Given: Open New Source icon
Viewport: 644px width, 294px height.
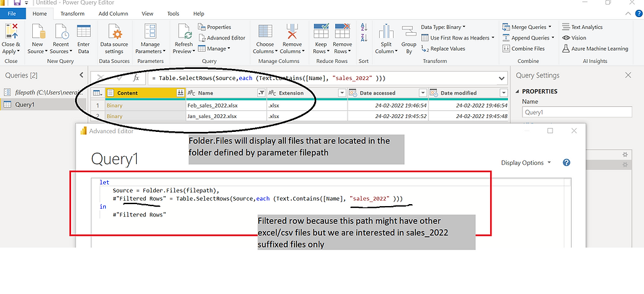Looking at the screenshot, I should click(37, 31).
